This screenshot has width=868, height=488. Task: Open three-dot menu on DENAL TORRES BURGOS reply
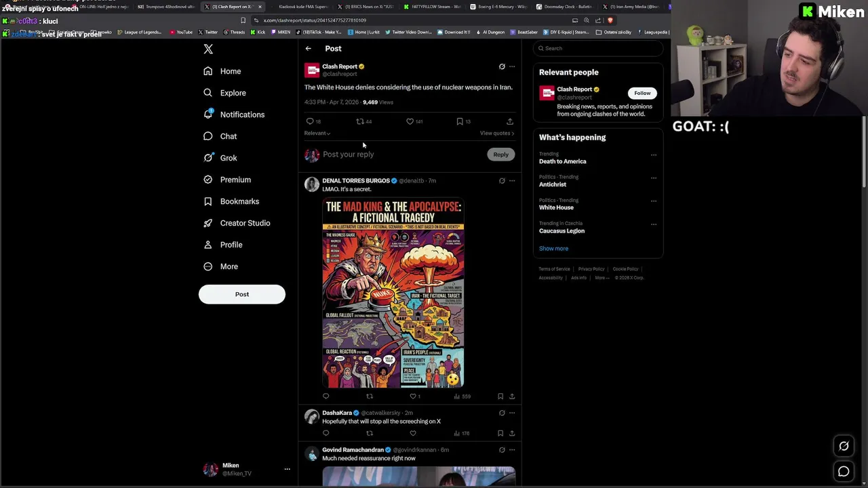coord(512,181)
